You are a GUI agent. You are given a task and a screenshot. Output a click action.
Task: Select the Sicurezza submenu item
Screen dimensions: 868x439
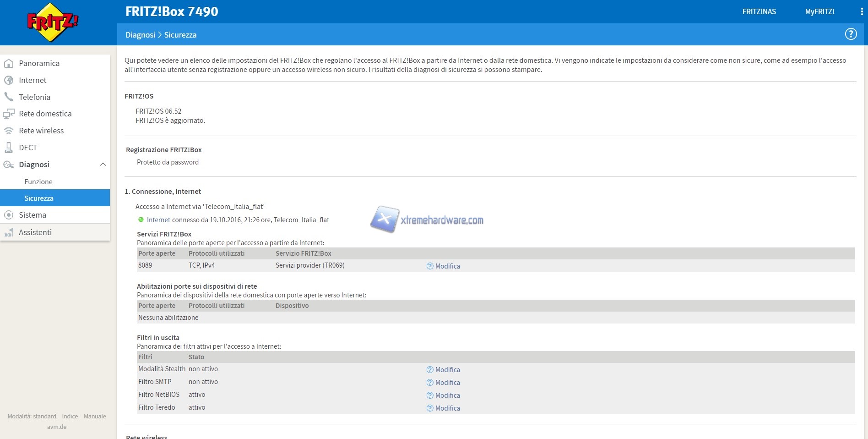coord(39,198)
